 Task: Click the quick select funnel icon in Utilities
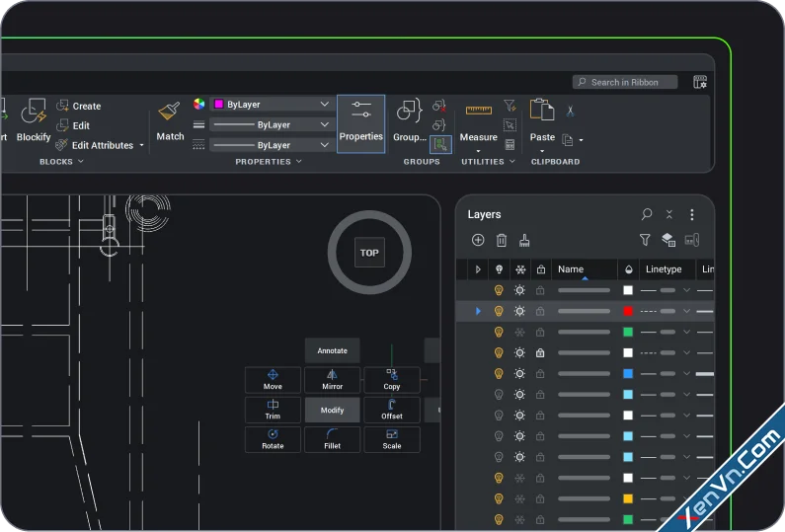(510, 105)
